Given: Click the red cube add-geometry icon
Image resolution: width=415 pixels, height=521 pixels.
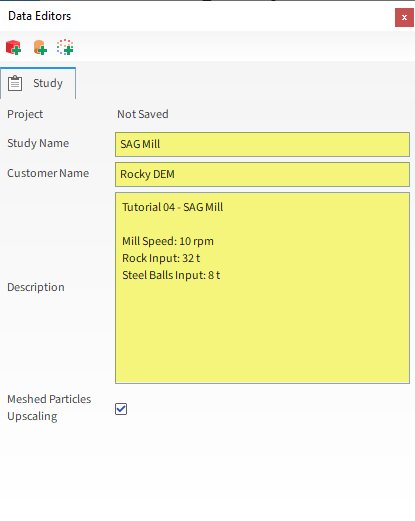Looking at the screenshot, I should point(14,47).
